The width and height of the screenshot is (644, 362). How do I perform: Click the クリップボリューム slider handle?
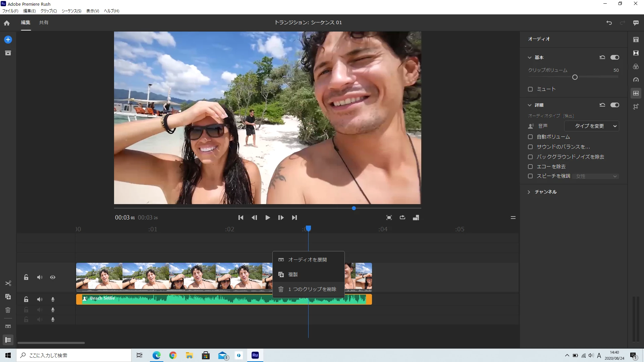pos(575,77)
